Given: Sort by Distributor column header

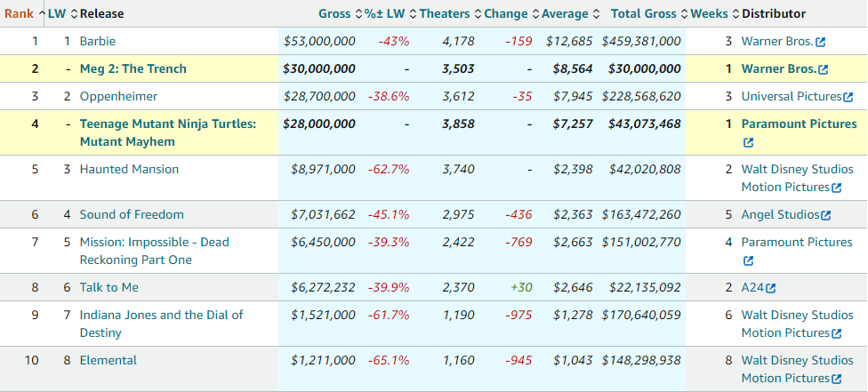Looking at the screenshot, I should [x=774, y=13].
